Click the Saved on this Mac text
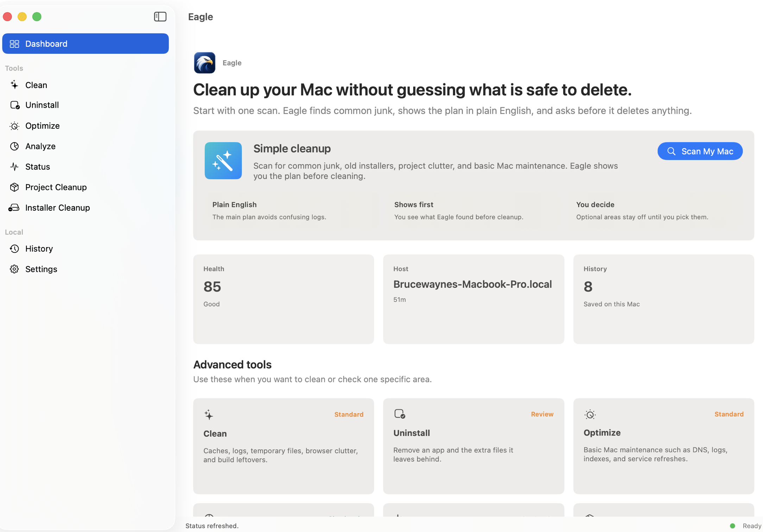 click(611, 304)
